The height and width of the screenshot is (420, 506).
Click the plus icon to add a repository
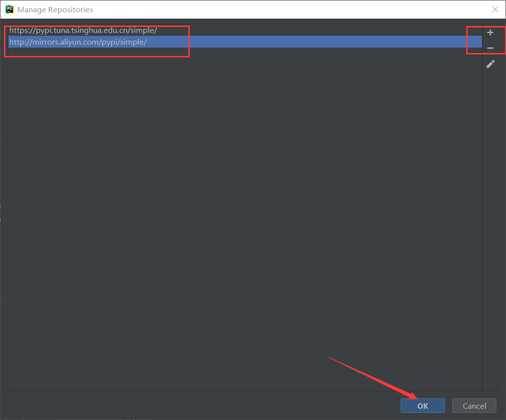(490, 32)
